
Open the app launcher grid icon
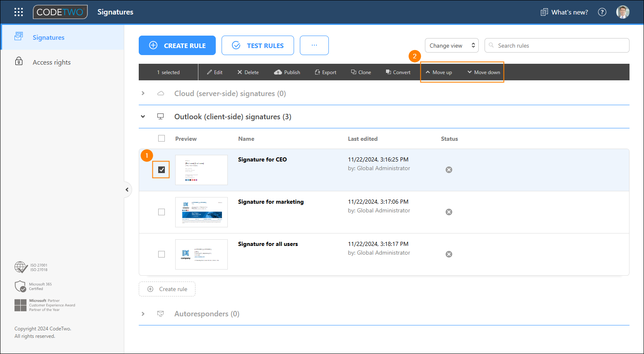[x=19, y=12]
